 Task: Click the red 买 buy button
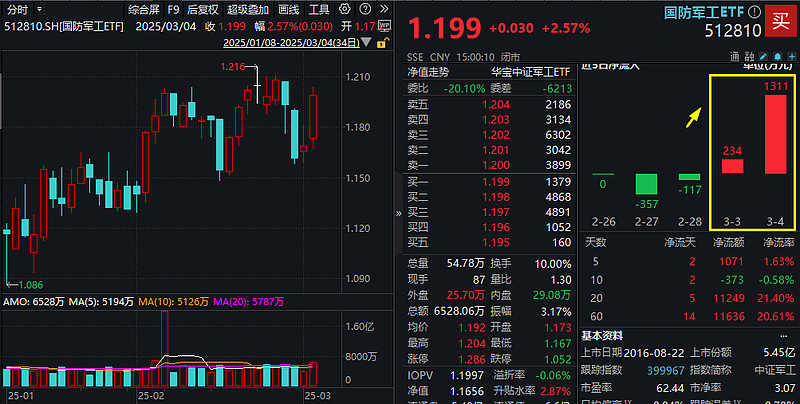point(780,21)
